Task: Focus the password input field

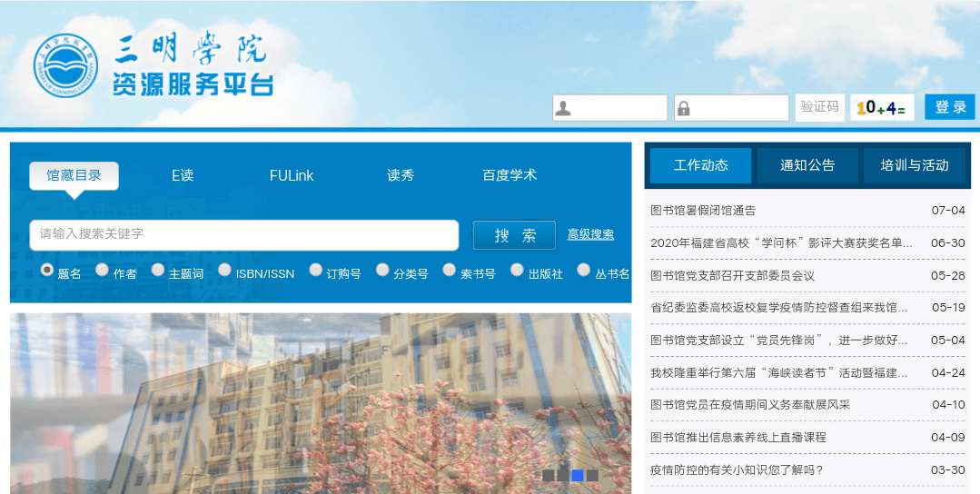Action: tap(732, 108)
